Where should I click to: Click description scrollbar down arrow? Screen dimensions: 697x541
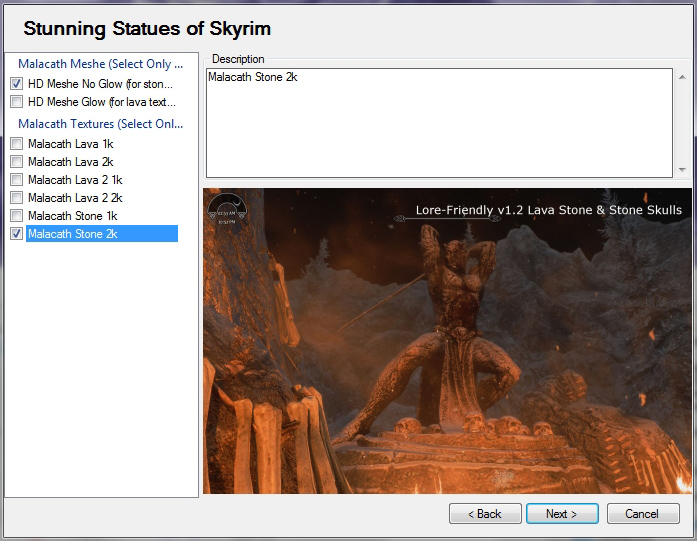pos(682,170)
